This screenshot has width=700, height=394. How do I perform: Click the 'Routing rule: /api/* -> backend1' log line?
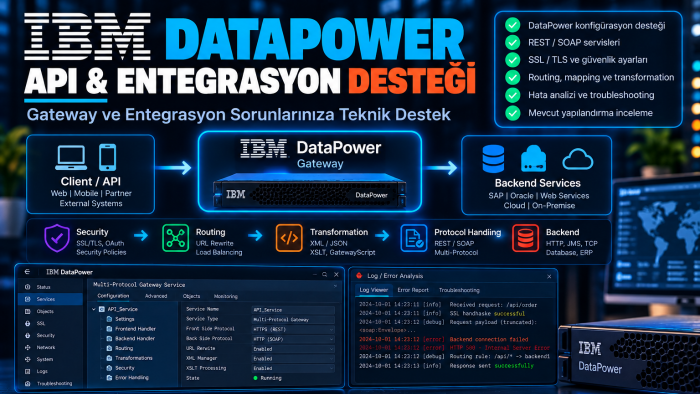click(x=454, y=357)
